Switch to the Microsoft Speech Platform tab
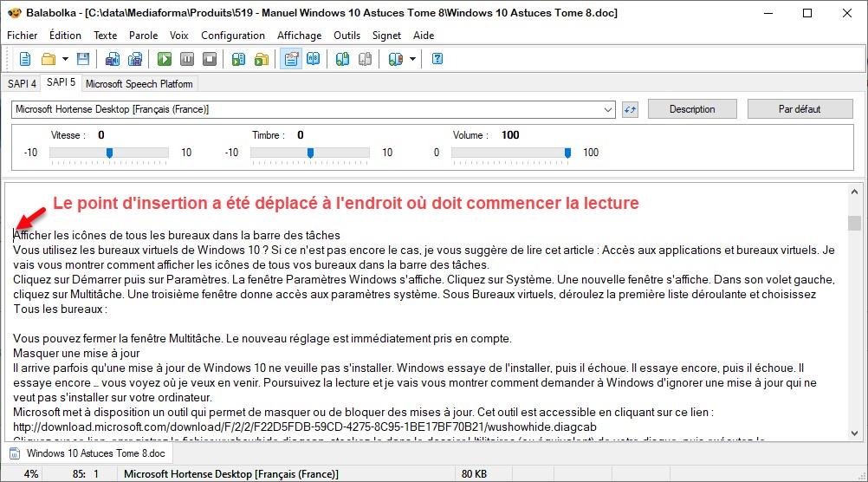 (x=139, y=84)
